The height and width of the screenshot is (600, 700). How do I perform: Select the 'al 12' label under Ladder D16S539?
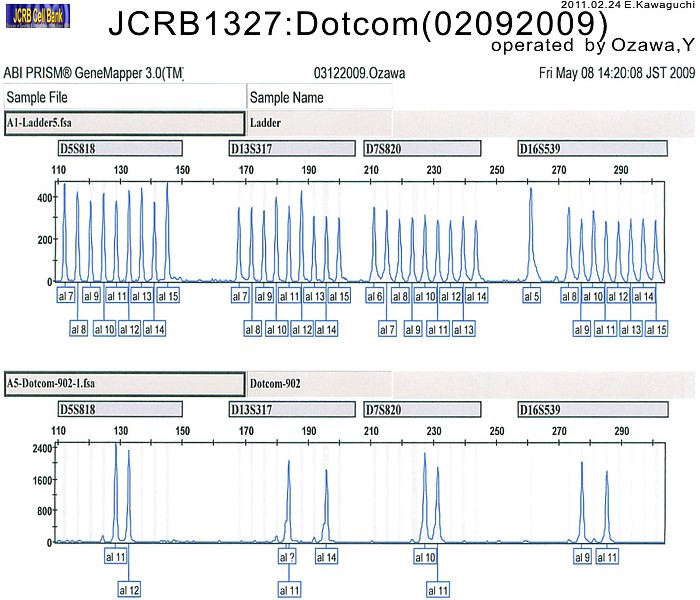[x=618, y=296]
